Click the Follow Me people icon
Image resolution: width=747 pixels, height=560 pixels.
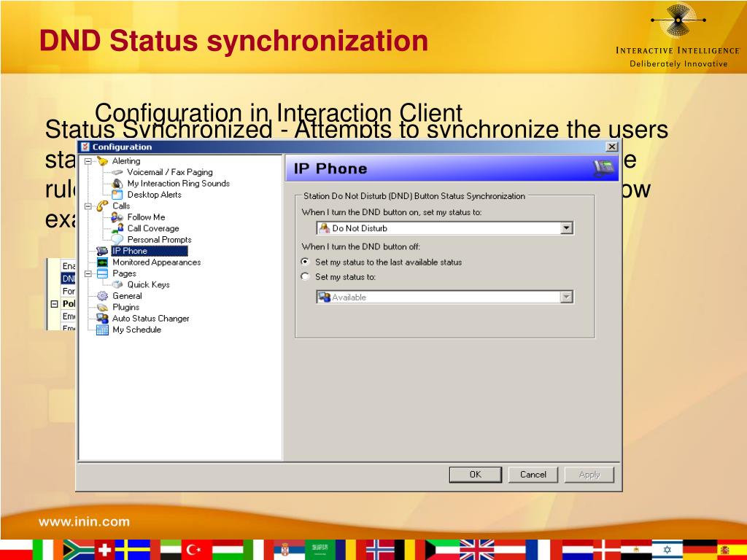(x=117, y=217)
